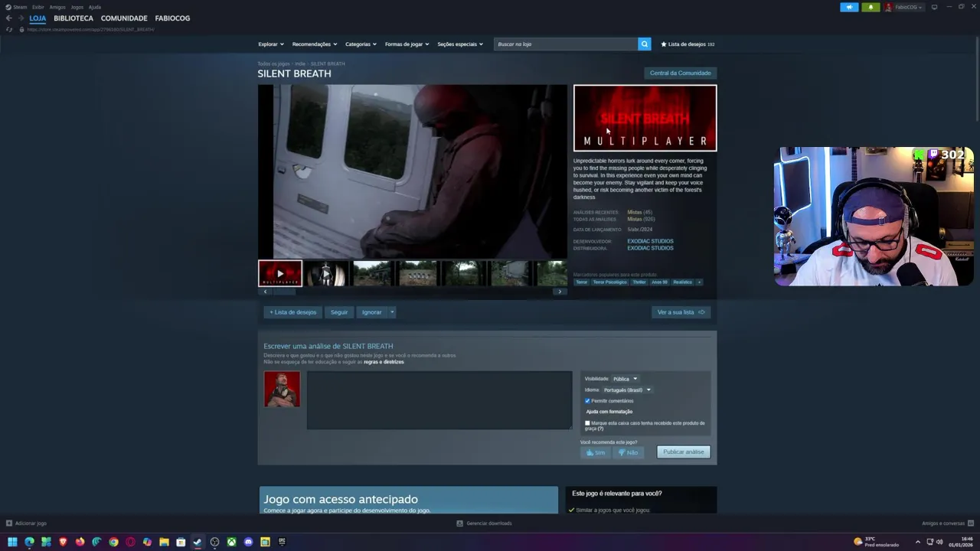Click inside the review text area
Image resolution: width=980 pixels, height=551 pixels.
pyautogui.click(x=439, y=400)
